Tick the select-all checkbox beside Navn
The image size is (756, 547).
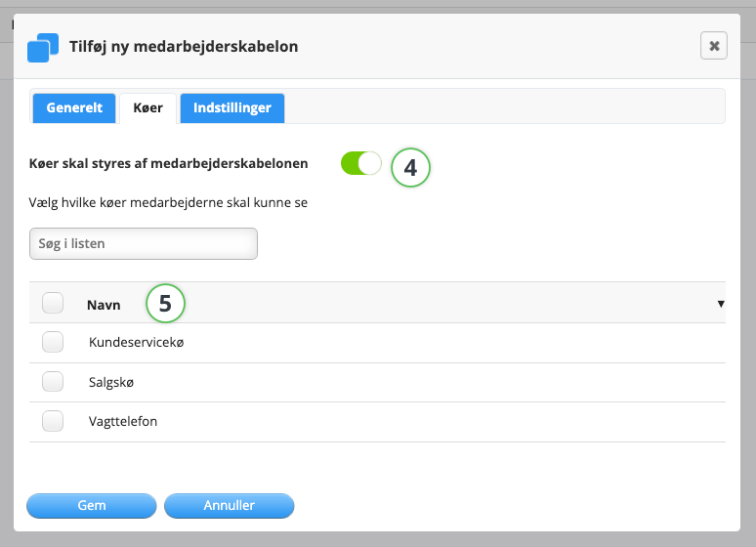(53, 303)
